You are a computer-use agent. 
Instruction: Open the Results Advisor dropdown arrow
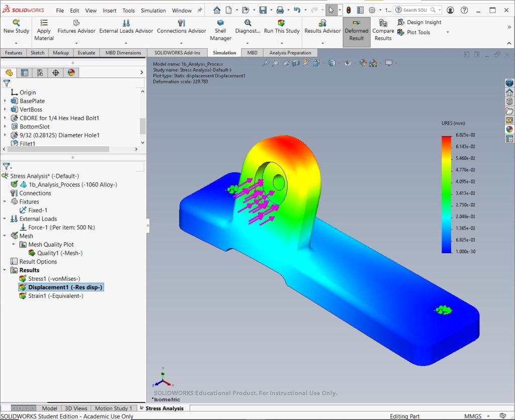click(x=322, y=43)
